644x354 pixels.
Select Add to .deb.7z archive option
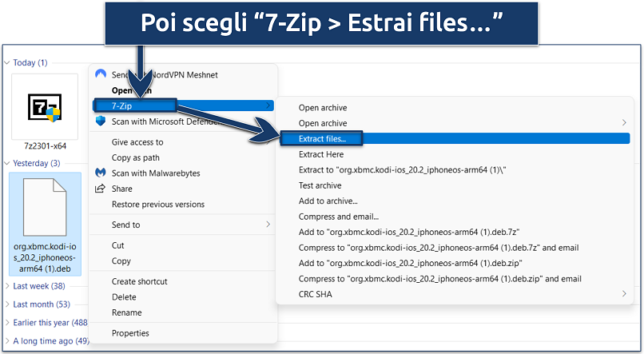point(408,232)
